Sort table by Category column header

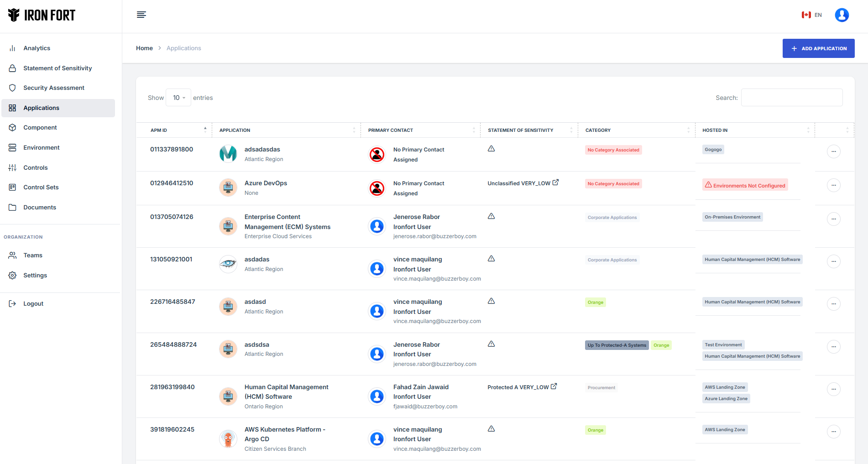click(x=636, y=130)
